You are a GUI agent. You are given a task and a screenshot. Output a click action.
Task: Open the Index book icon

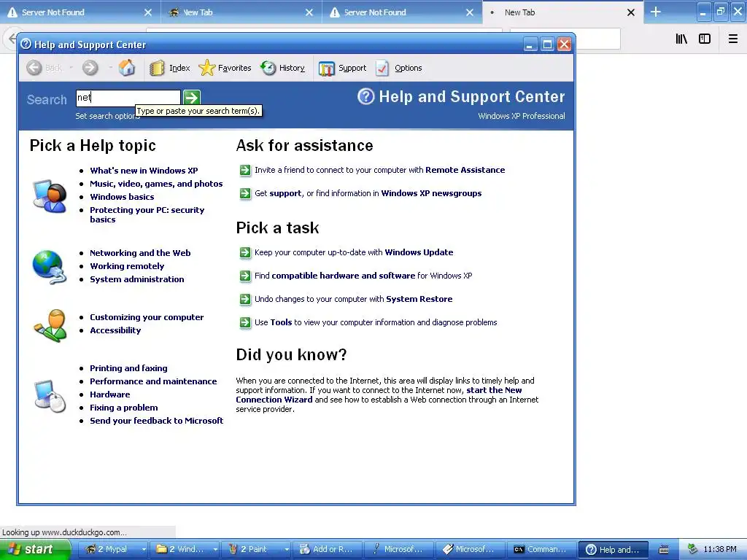click(157, 68)
